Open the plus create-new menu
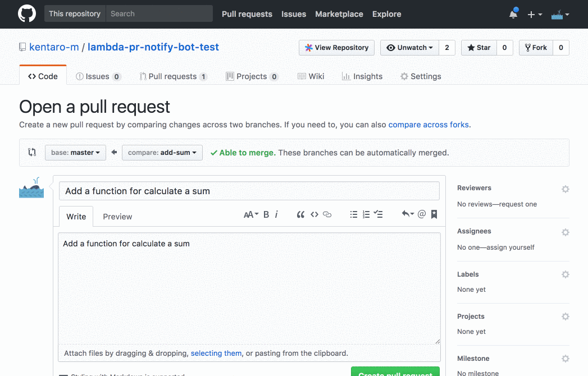 (x=535, y=15)
